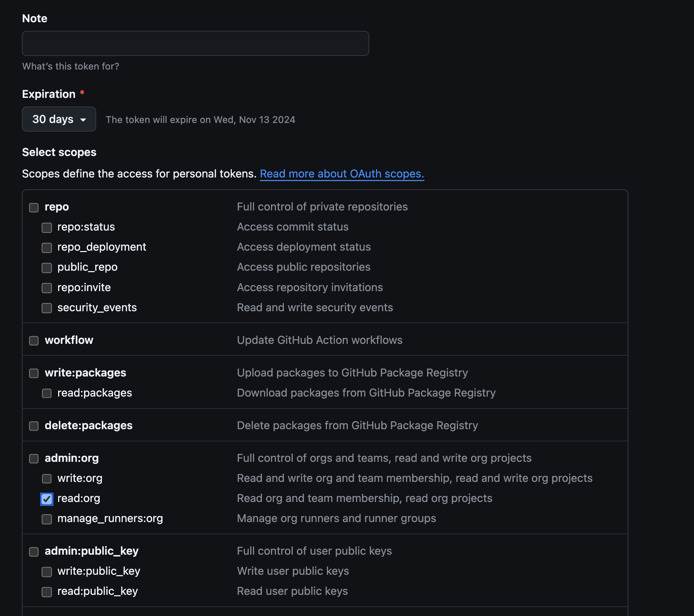The height and width of the screenshot is (616, 694).
Task: Select the public_repo scope checkbox
Action: click(x=47, y=268)
